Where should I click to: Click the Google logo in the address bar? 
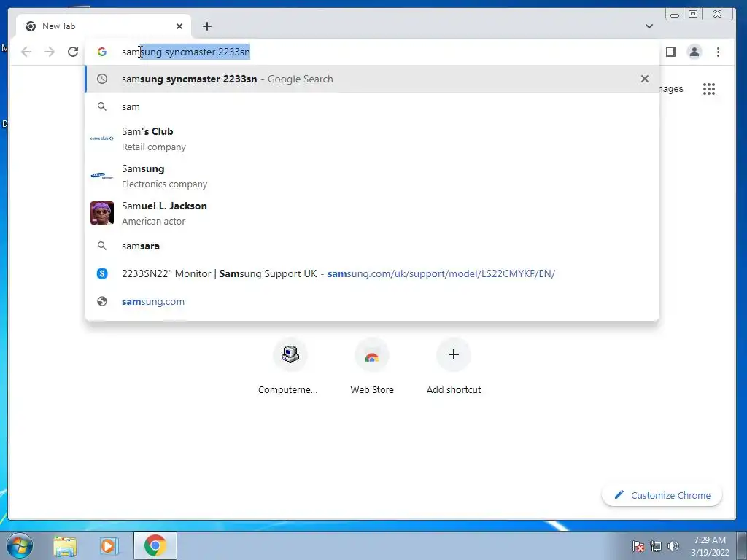tap(102, 52)
